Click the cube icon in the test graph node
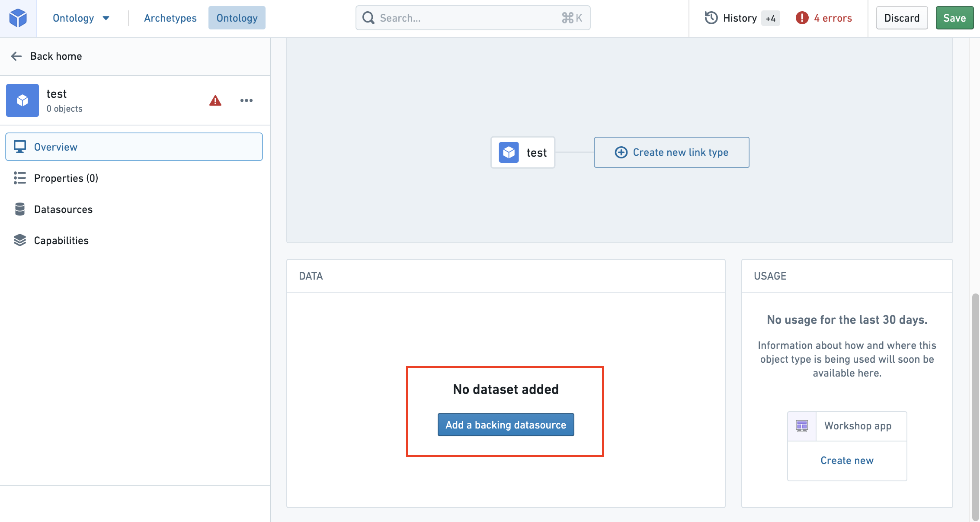This screenshot has height=522, width=980. click(x=509, y=152)
